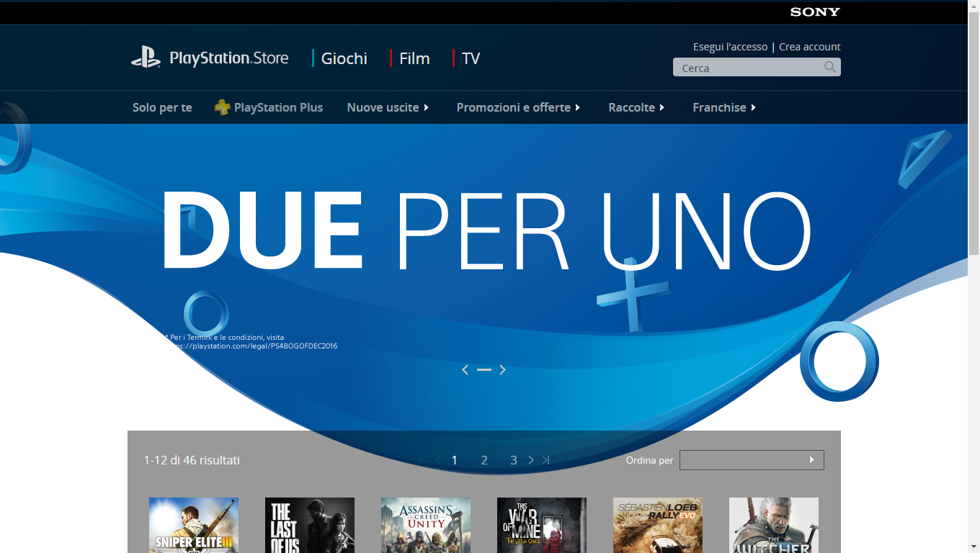Click Crea account link
The width and height of the screenshot is (980, 553).
click(809, 47)
